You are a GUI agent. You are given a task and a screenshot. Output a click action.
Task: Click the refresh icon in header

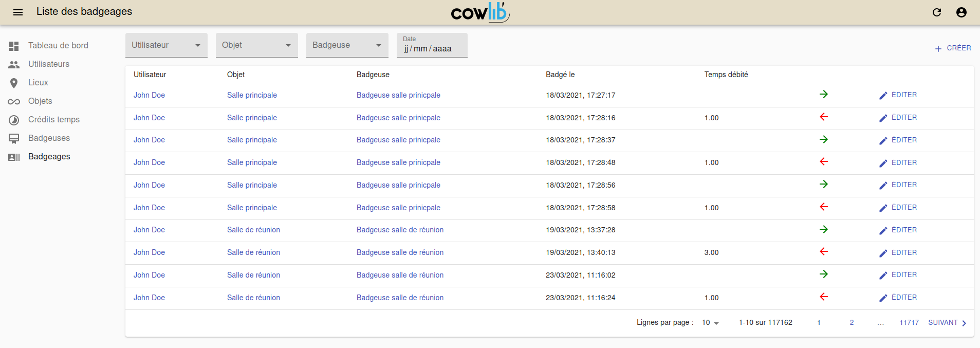tap(936, 12)
